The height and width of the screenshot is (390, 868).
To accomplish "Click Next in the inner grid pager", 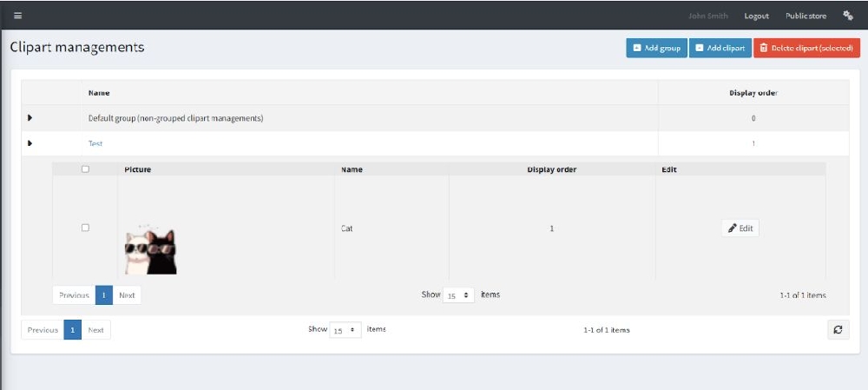I will point(127,295).
